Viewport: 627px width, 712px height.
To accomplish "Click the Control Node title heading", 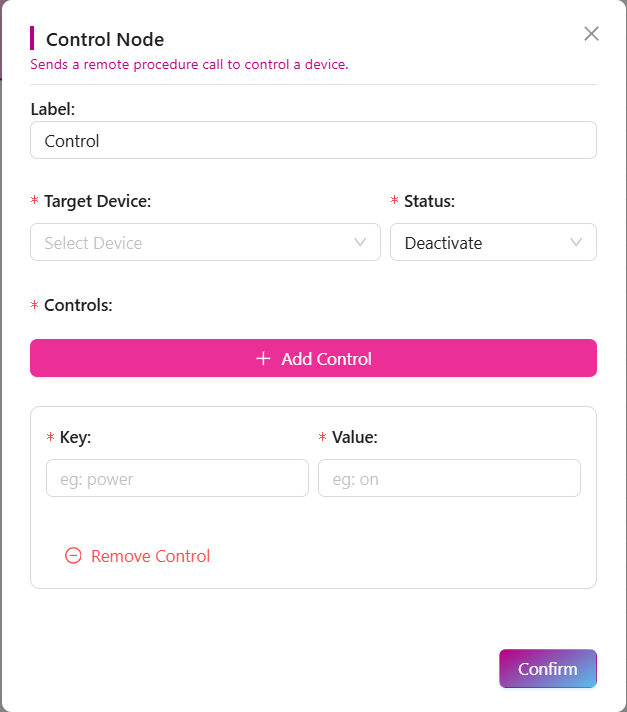I will [x=105, y=40].
